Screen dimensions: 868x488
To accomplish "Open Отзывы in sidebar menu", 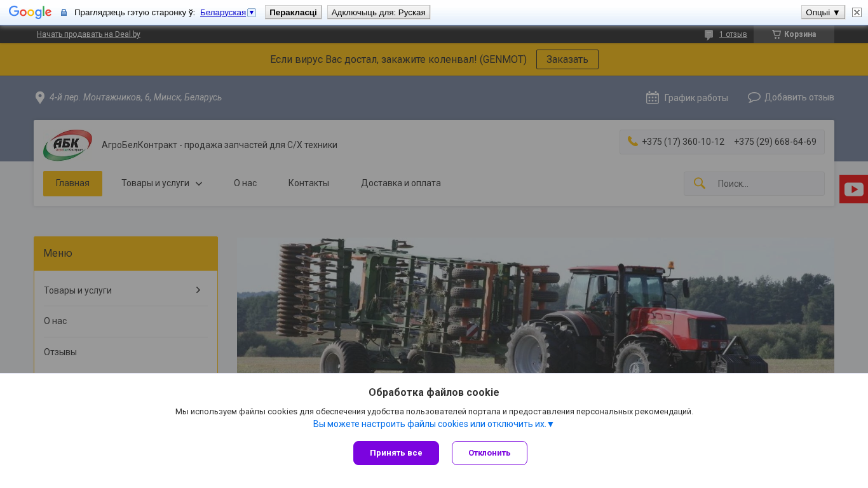I will (60, 352).
